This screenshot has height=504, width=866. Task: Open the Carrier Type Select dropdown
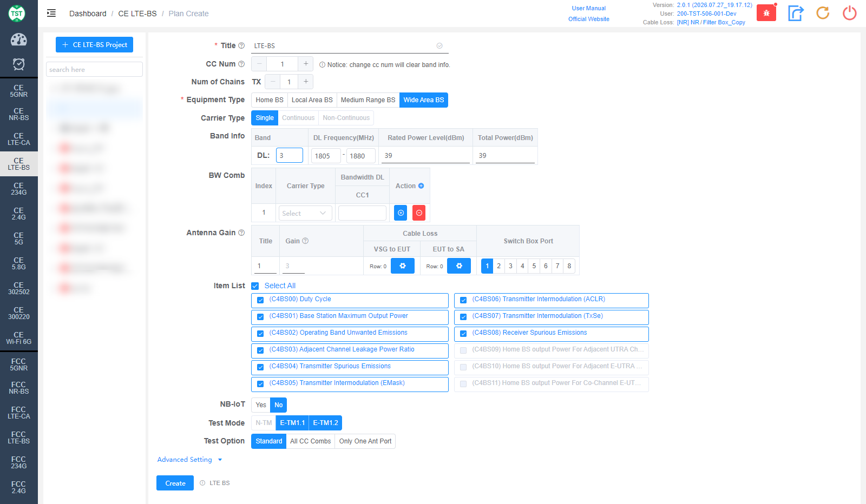pos(305,213)
